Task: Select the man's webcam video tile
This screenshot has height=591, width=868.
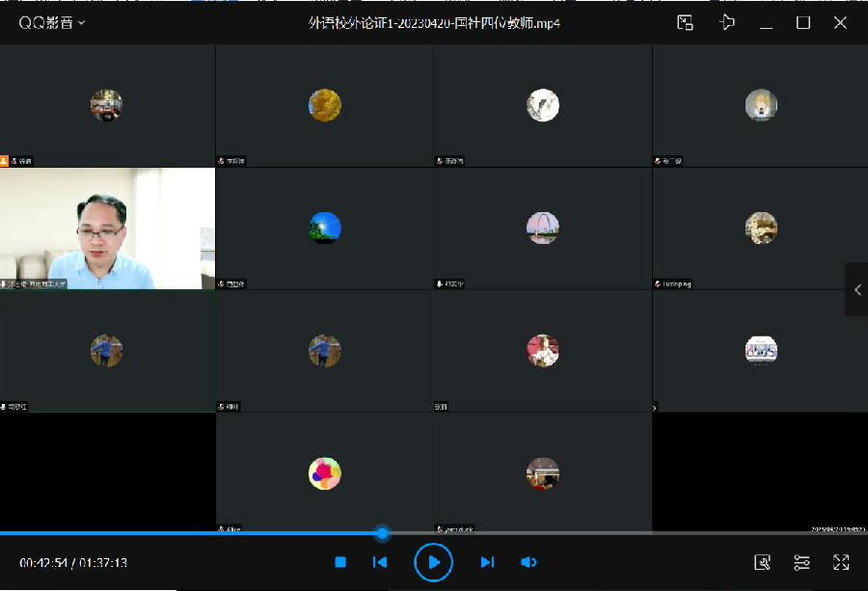Action: [x=107, y=228]
